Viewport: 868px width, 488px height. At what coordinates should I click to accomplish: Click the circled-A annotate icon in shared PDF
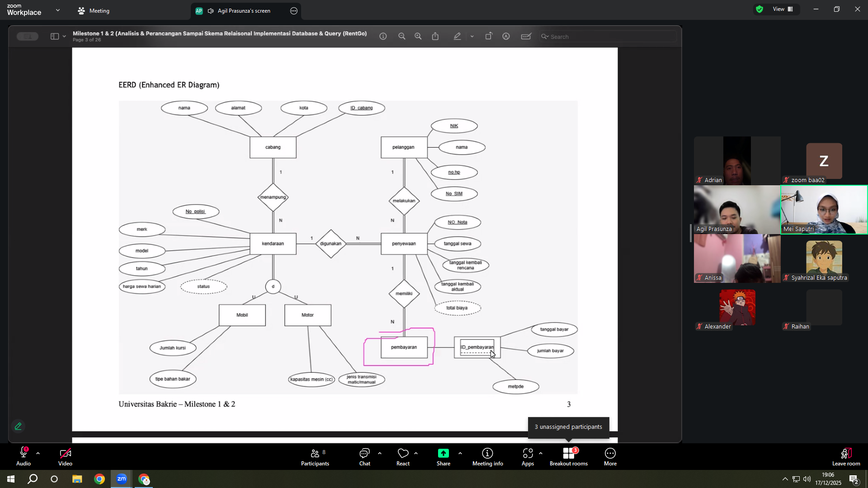(506, 37)
